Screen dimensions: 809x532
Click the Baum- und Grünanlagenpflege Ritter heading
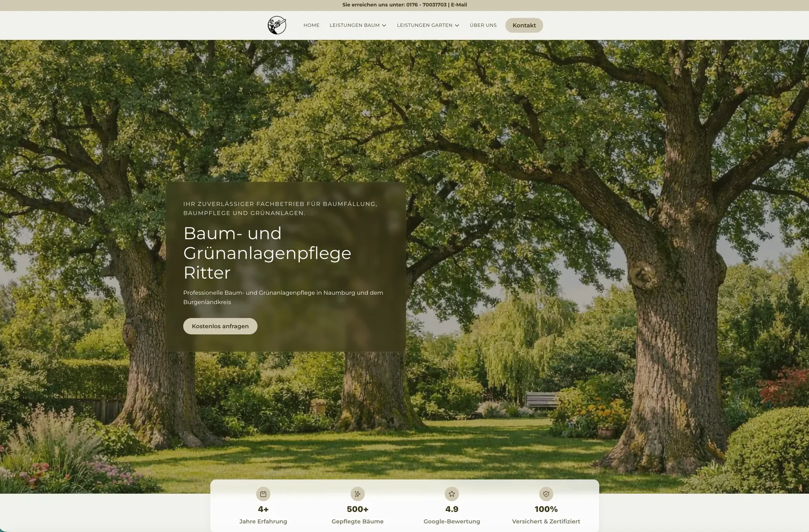267,253
